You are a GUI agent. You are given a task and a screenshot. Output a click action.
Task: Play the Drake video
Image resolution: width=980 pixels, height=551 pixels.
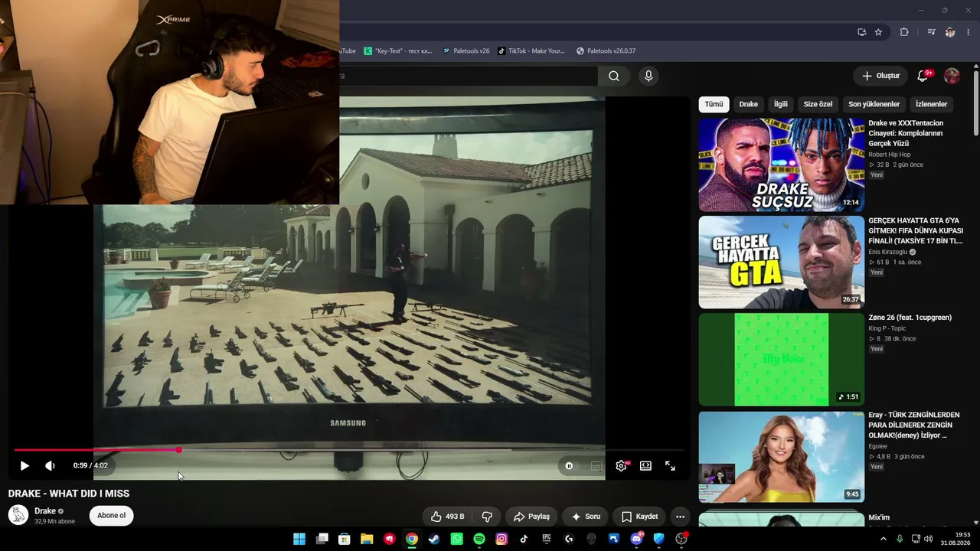tap(24, 465)
